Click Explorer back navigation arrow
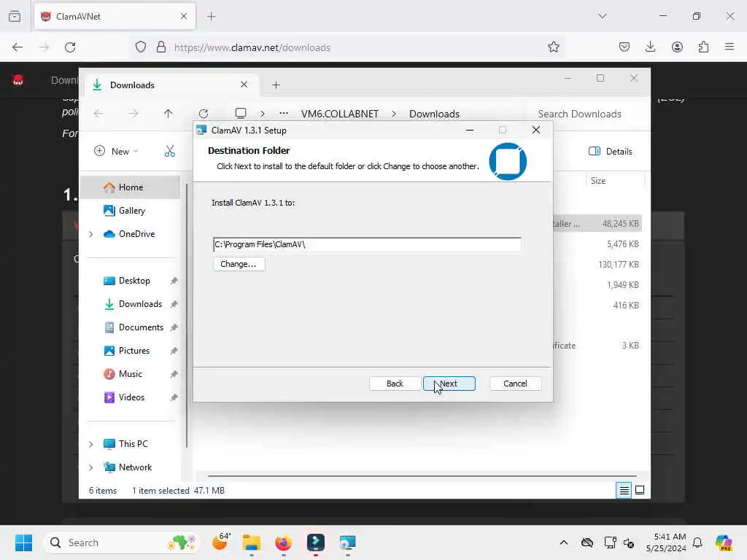This screenshot has width=747, height=560. point(98,114)
